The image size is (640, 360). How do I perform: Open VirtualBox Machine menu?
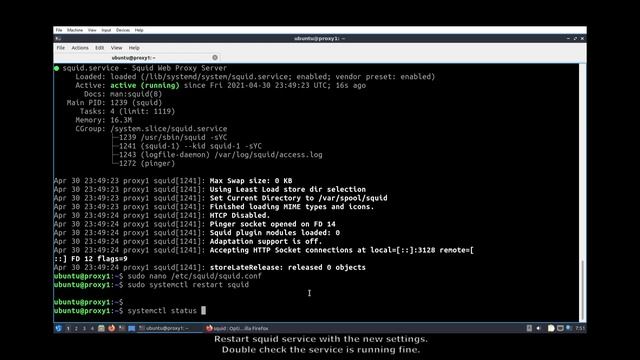tap(75, 30)
